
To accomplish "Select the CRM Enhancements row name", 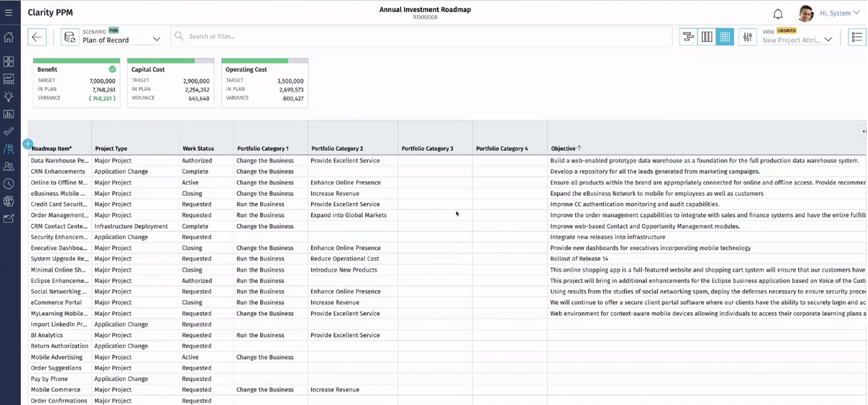I will [x=58, y=171].
